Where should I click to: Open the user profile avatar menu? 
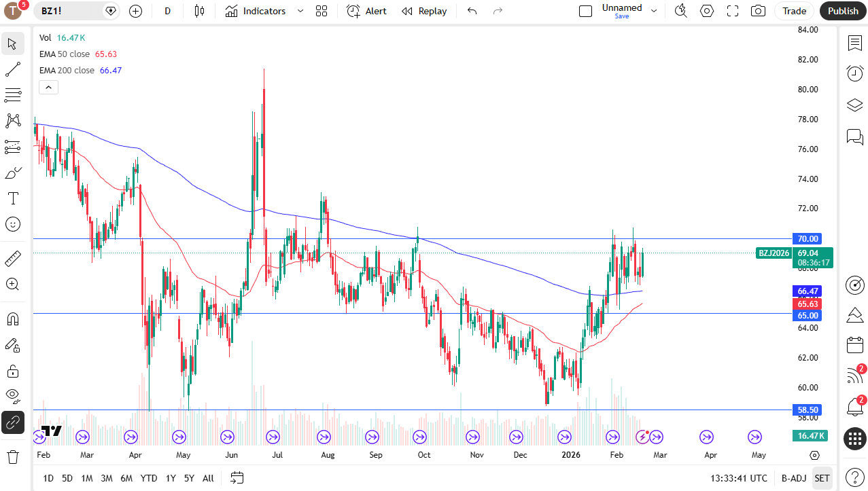pyautogui.click(x=13, y=11)
